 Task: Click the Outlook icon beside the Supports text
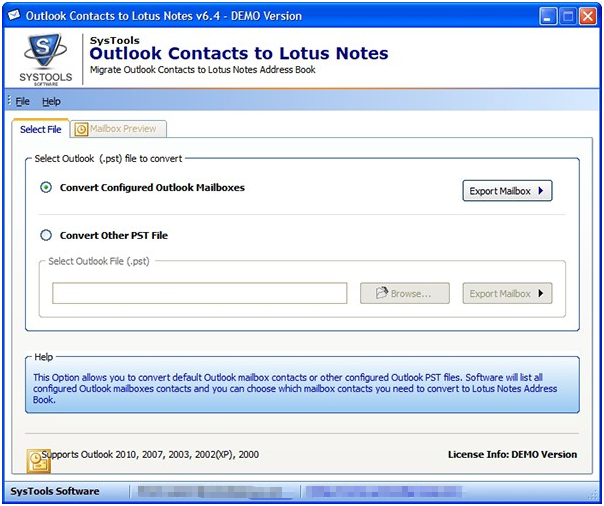tap(38, 461)
